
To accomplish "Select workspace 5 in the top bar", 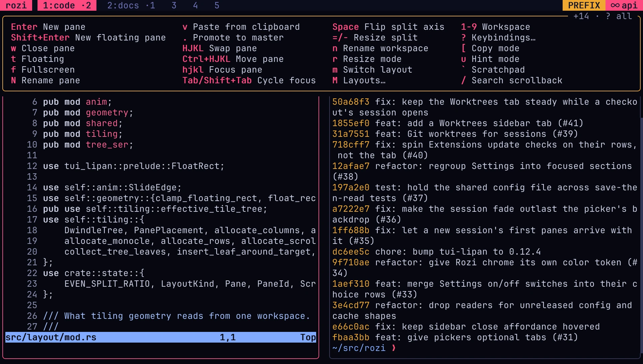I will [x=217, y=5].
